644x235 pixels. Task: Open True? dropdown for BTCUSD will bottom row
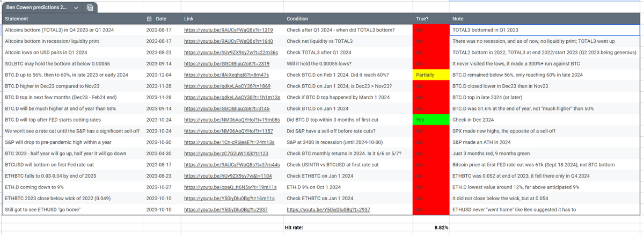431,165
